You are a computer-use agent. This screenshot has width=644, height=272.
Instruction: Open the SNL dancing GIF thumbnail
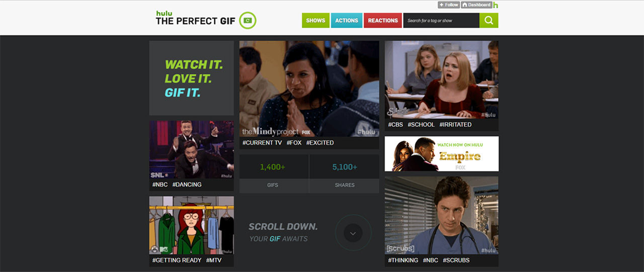192,149
